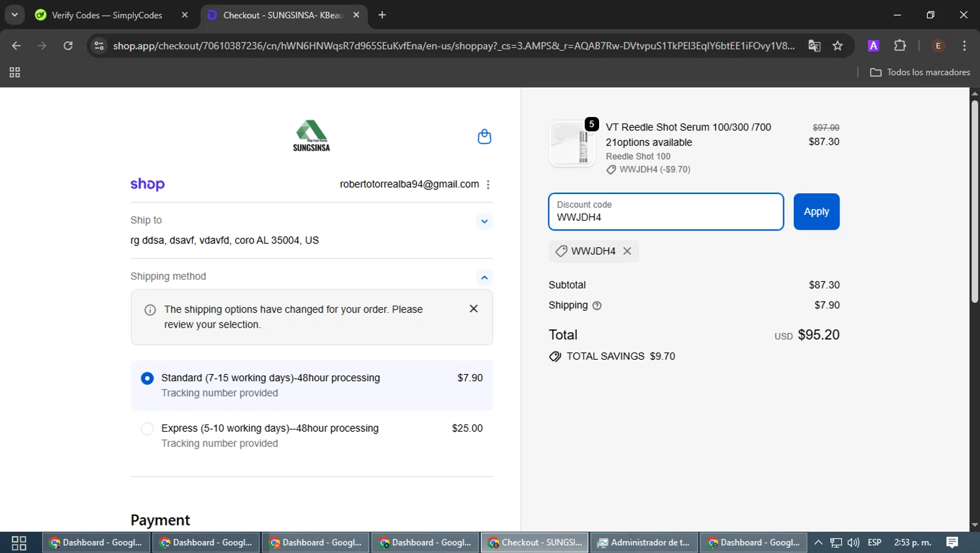Click the page vertical scrollbar
This screenshot has height=553, width=980.
coord(975,201)
